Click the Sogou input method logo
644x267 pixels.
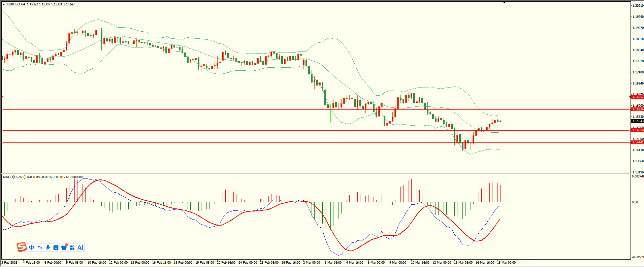22,247
